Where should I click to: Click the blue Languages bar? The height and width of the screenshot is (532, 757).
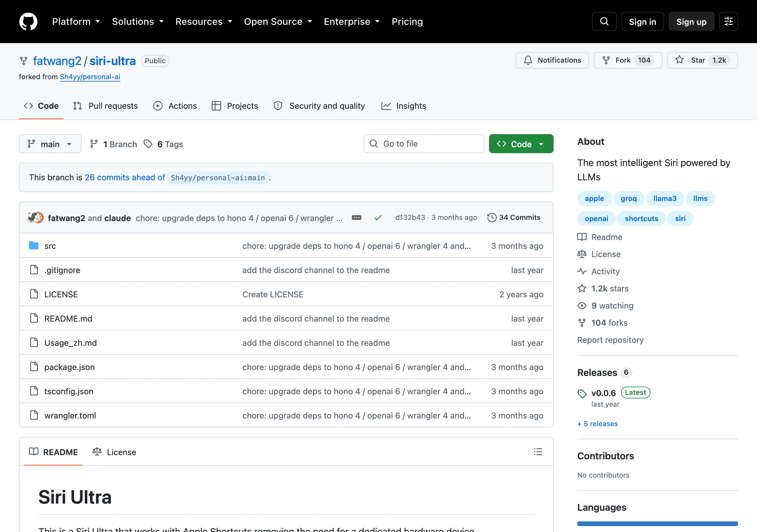tap(657, 523)
